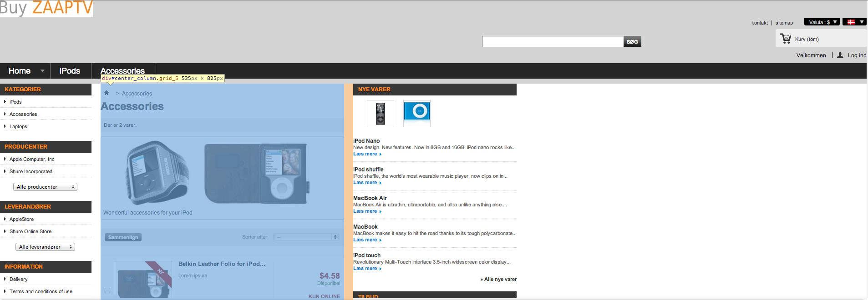Open the iPod touch product title
This screenshot has height=300, width=868.
(x=367, y=255)
